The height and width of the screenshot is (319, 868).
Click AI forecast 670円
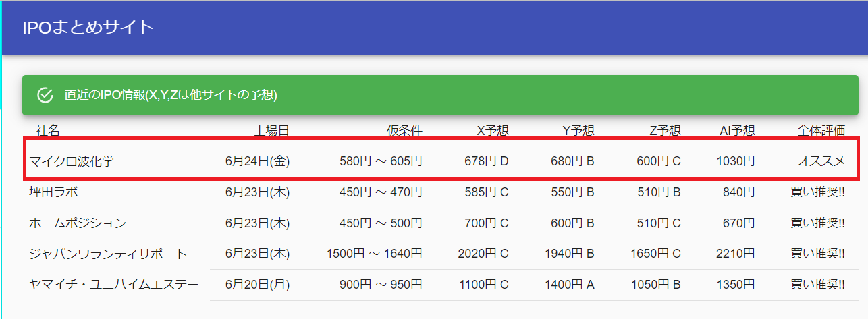click(x=739, y=223)
